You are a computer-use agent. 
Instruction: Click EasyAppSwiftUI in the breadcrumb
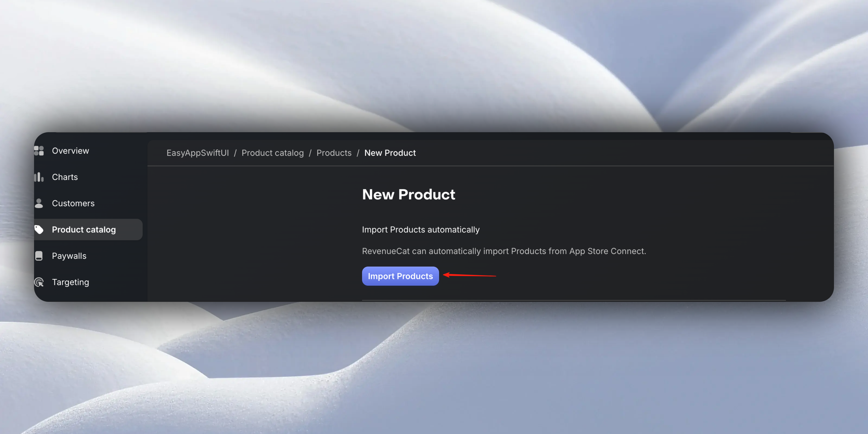(198, 153)
